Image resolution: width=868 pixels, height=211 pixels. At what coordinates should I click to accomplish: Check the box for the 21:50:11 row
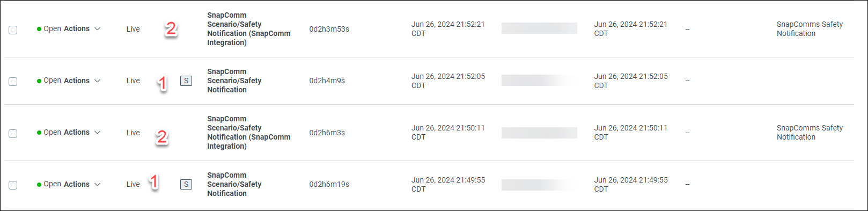coord(13,134)
